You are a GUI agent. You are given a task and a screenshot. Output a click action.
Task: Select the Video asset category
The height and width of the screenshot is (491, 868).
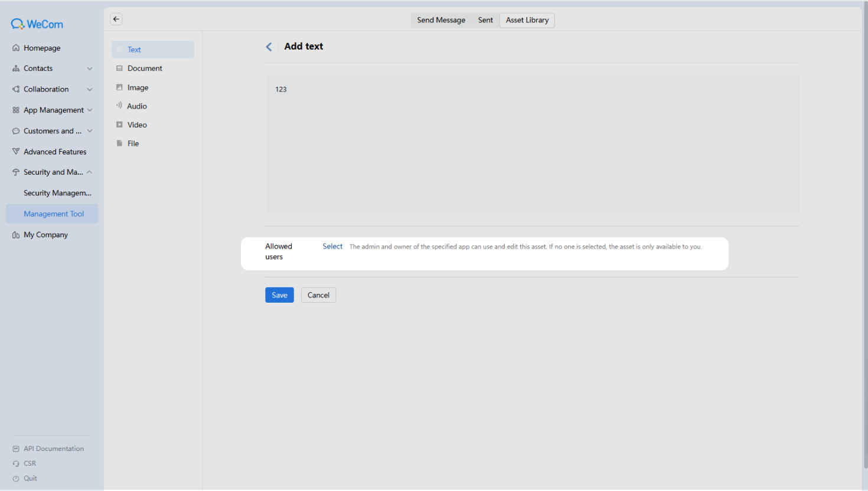[153, 125]
